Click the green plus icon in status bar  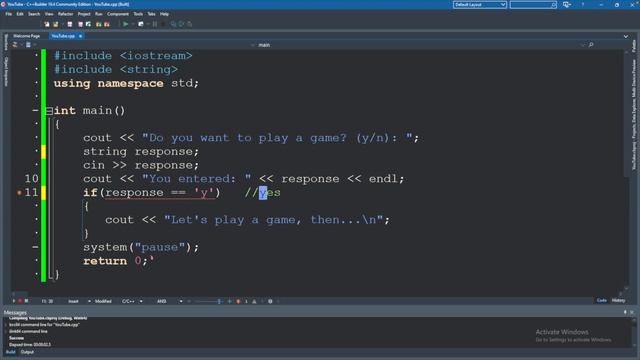(229, 302)
